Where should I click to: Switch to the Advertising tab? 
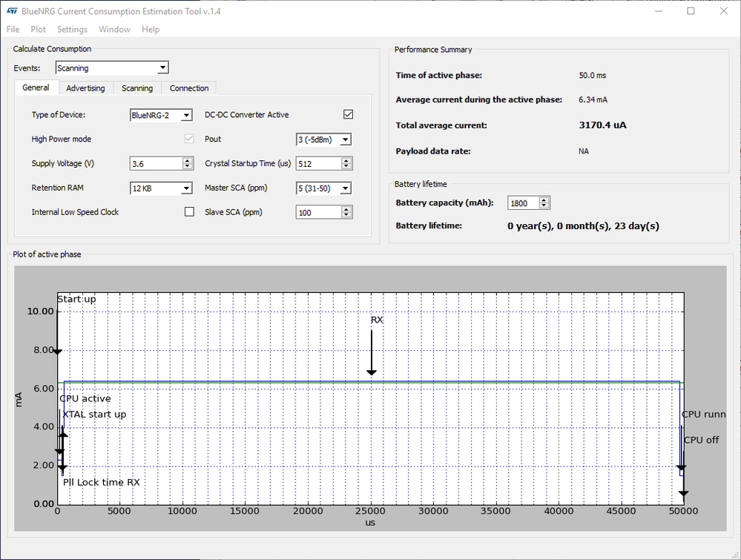(85, 88)
